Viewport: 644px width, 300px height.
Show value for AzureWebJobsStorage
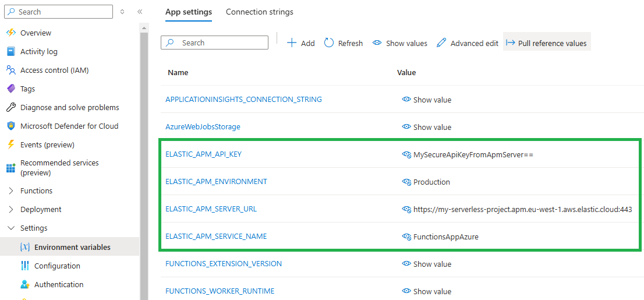(x=427, y=127)
